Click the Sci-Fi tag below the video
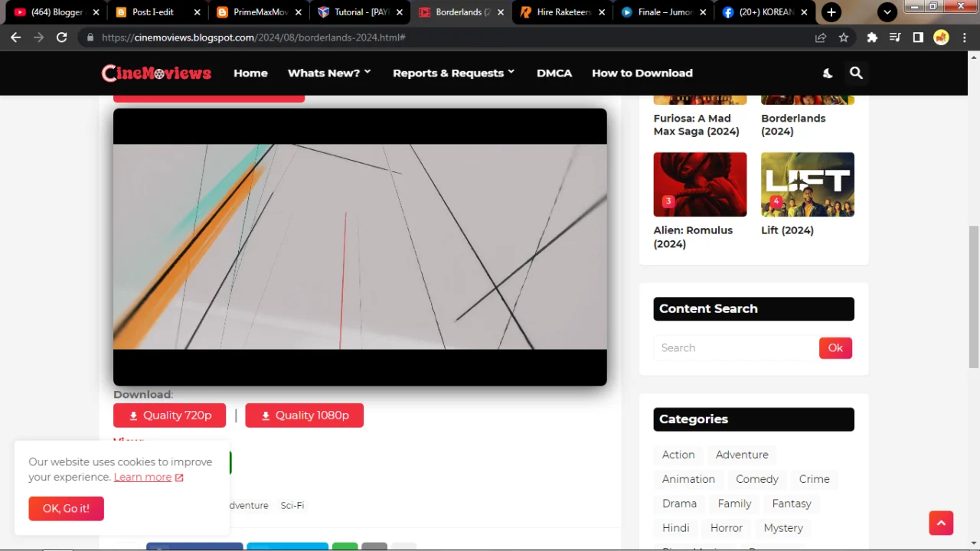This screenshot has height=551, width=980. 292,505
